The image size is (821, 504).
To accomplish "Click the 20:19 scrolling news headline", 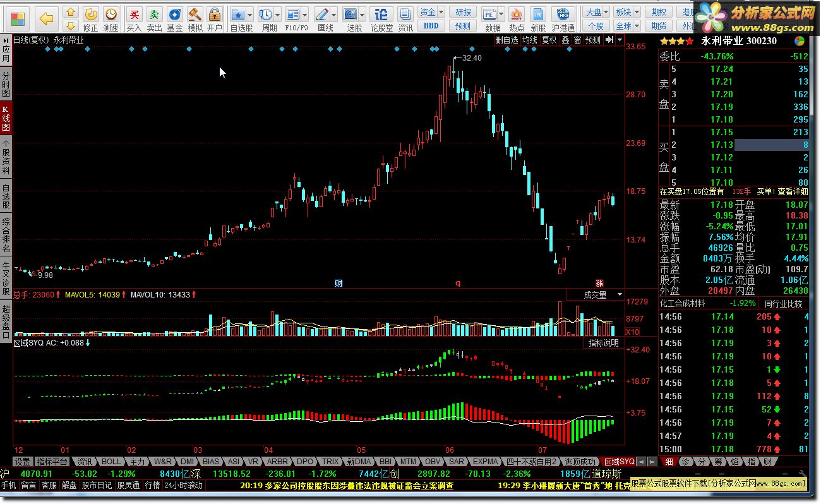I will (347, 485).
